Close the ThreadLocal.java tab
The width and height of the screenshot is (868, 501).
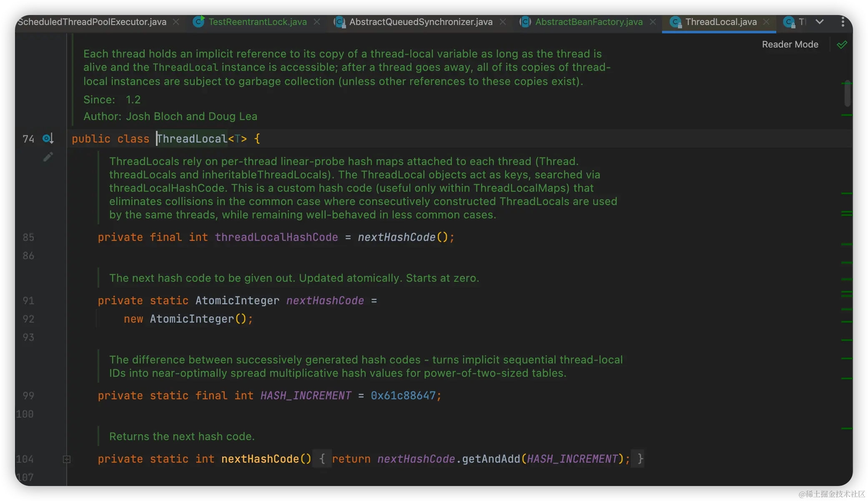[766, 22]
